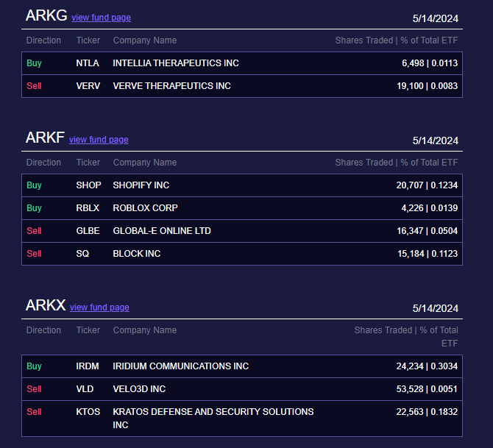
Task: Click Sell direction in SQ row
Action: coord(34,254)
